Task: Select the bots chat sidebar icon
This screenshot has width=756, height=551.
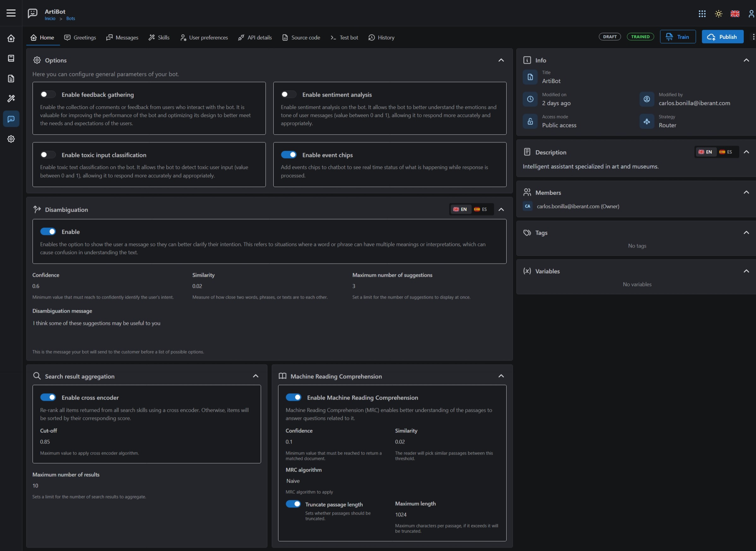Action: pyautogui.click(x=11, y=119)
